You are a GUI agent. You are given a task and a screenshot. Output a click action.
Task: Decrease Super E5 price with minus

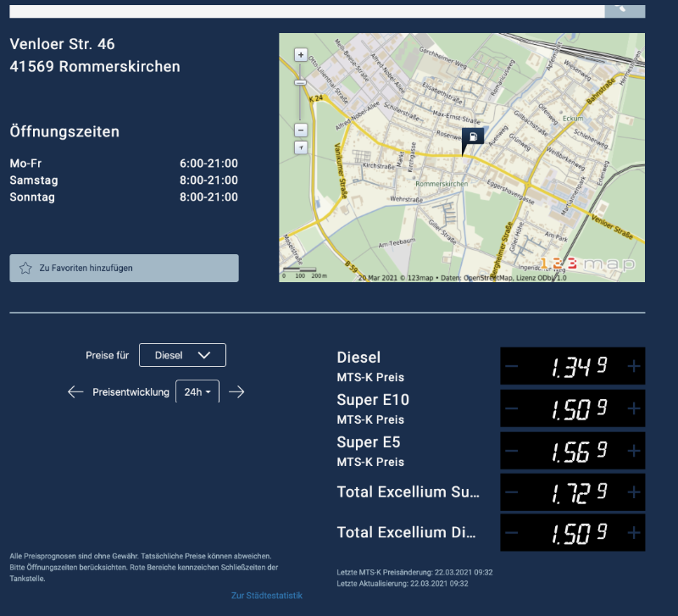click(511, 451)
